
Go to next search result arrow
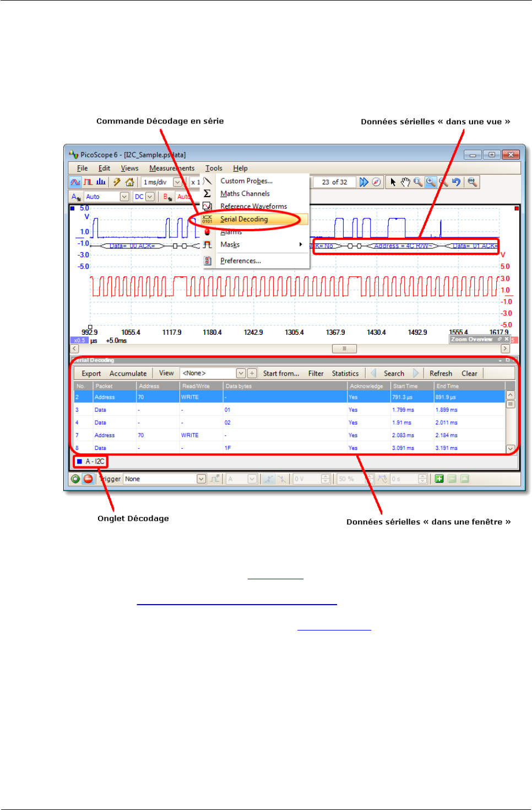pos(416,373)
